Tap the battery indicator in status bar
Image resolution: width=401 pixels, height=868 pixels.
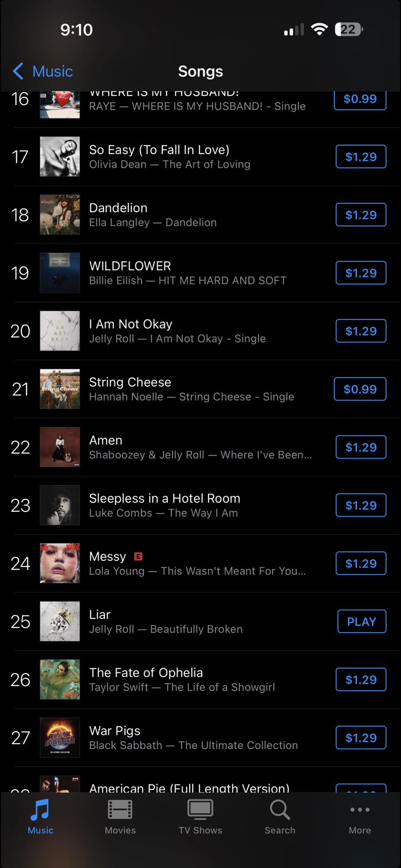(348, 30)
